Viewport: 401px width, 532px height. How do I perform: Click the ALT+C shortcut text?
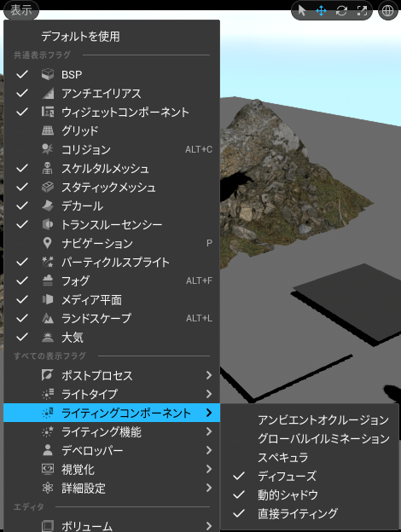(x=199, y=149)
